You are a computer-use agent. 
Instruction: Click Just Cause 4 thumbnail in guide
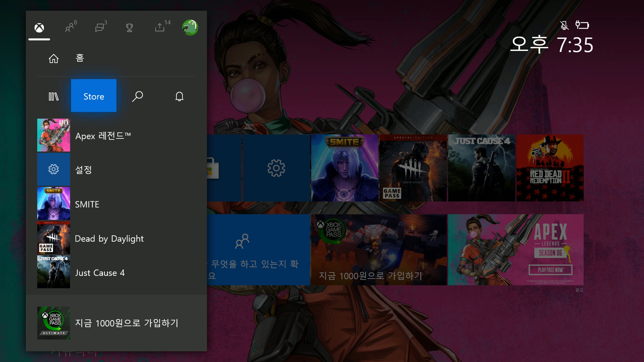tap(53, 272)
